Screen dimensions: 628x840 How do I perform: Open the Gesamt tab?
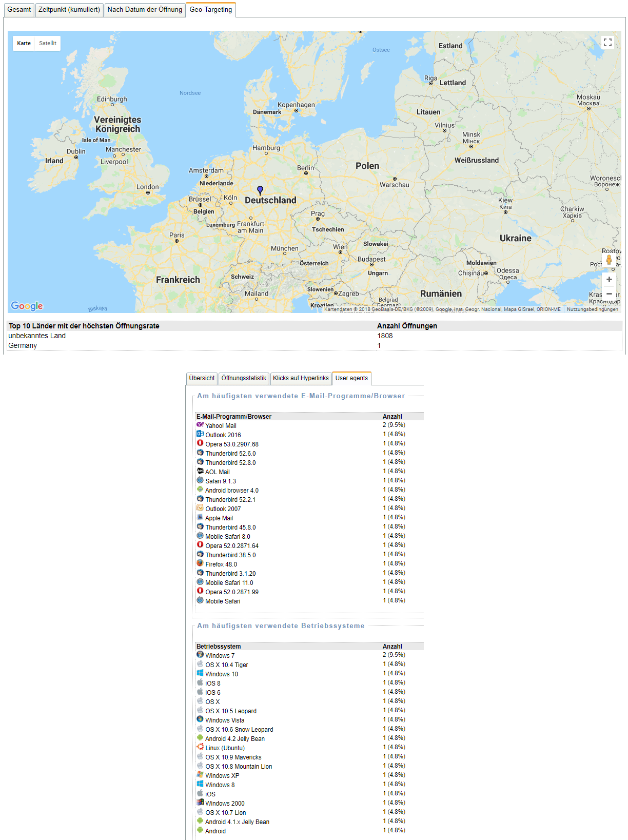click(19, 10)
